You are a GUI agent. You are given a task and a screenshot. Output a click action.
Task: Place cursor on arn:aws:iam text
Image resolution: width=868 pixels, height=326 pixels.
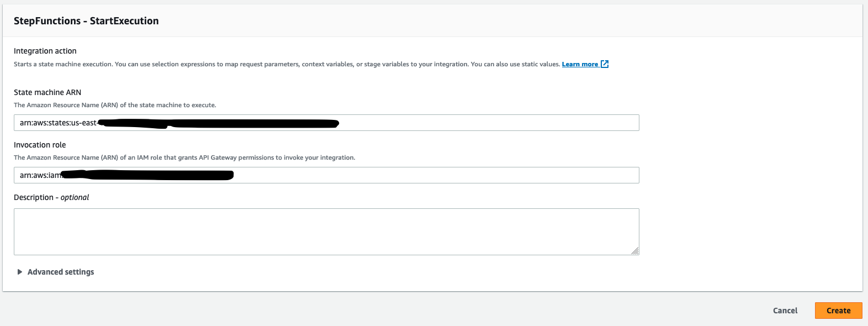[x=40, y=175]
